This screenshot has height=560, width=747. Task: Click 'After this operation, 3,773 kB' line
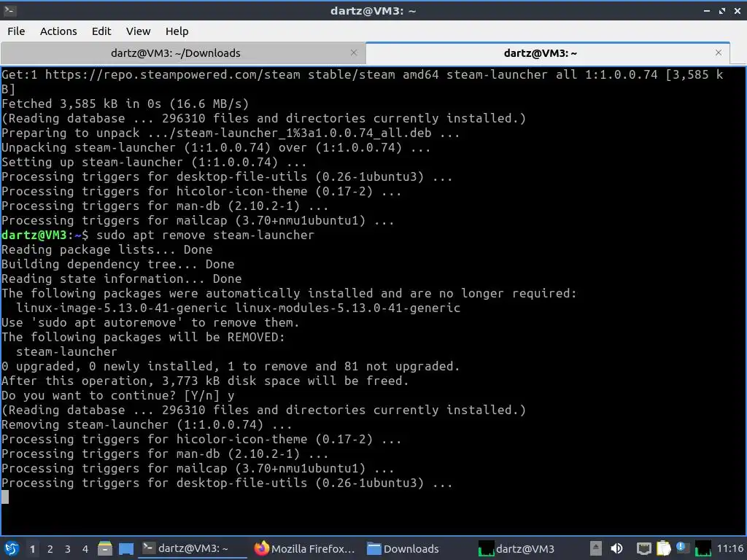[x=205, y=381]
